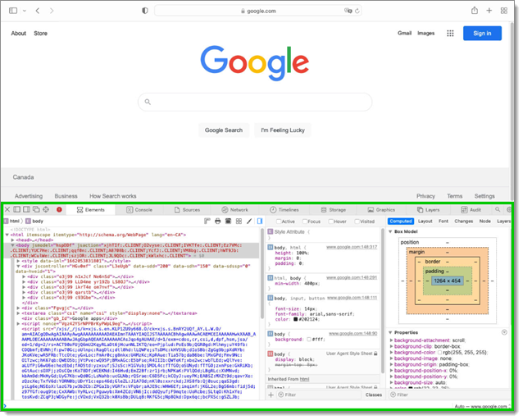Click the I'm Feeling Lucky button

283,130
